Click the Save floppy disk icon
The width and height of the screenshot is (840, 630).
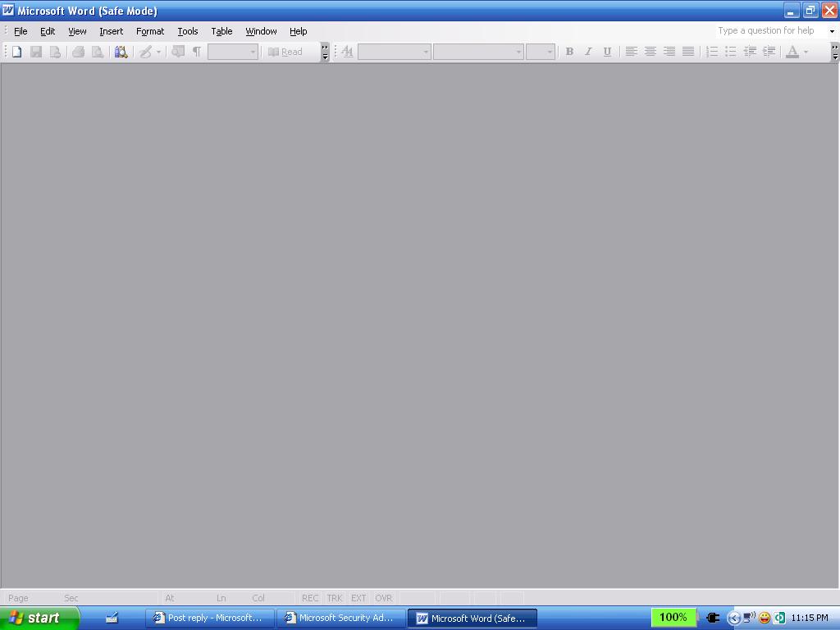(x=35, y=52)
